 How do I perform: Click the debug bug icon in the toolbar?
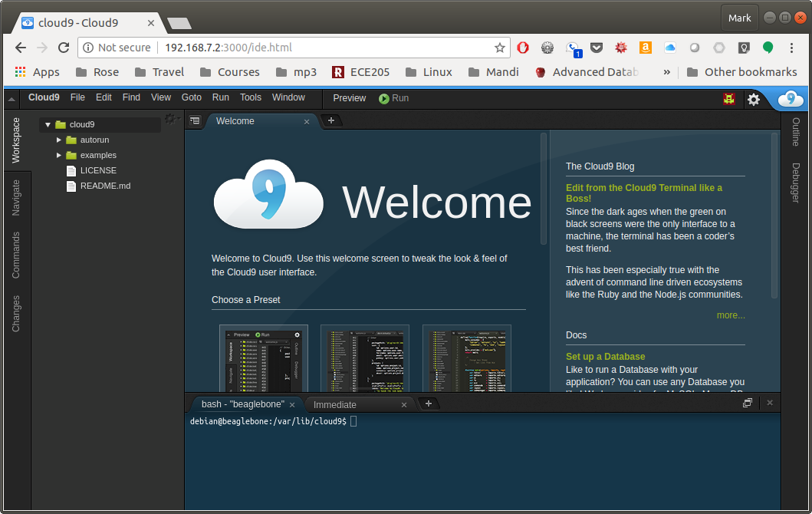[x=728, y=98]
